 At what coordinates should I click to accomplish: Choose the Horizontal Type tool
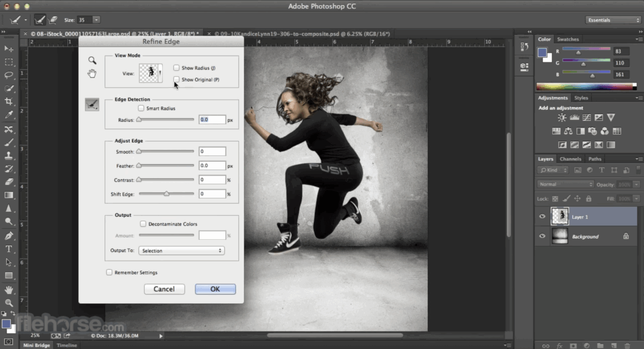[x=9, y=249]
